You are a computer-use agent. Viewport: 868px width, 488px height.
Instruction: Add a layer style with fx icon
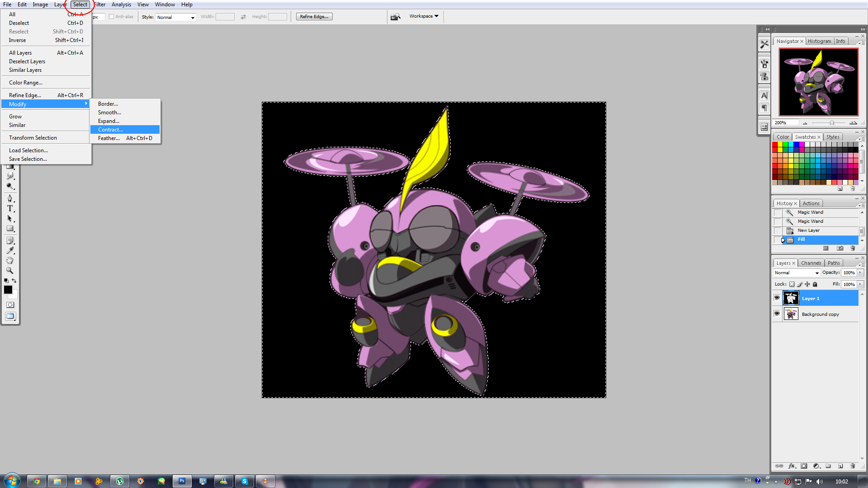click(x=792, y=466)
